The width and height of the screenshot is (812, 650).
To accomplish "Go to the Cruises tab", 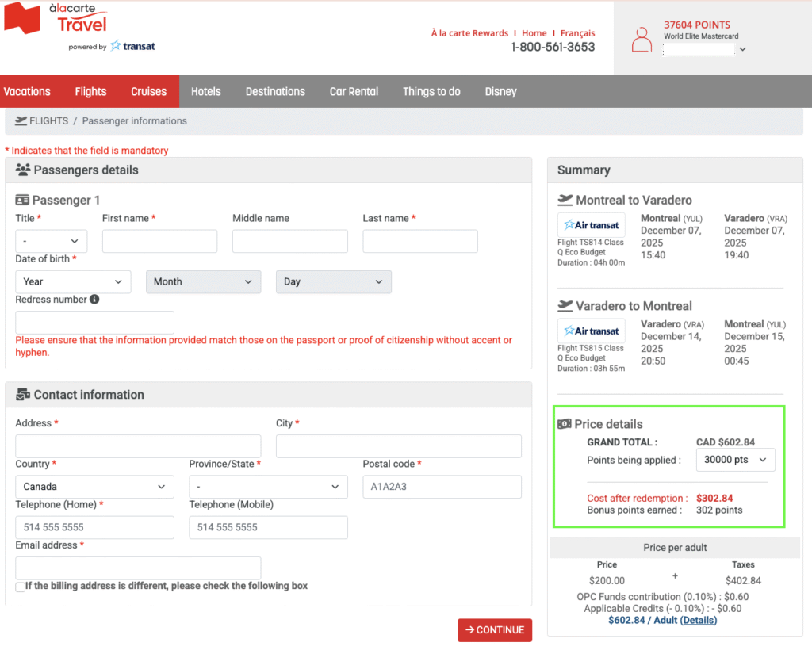I will pos(149,91).
